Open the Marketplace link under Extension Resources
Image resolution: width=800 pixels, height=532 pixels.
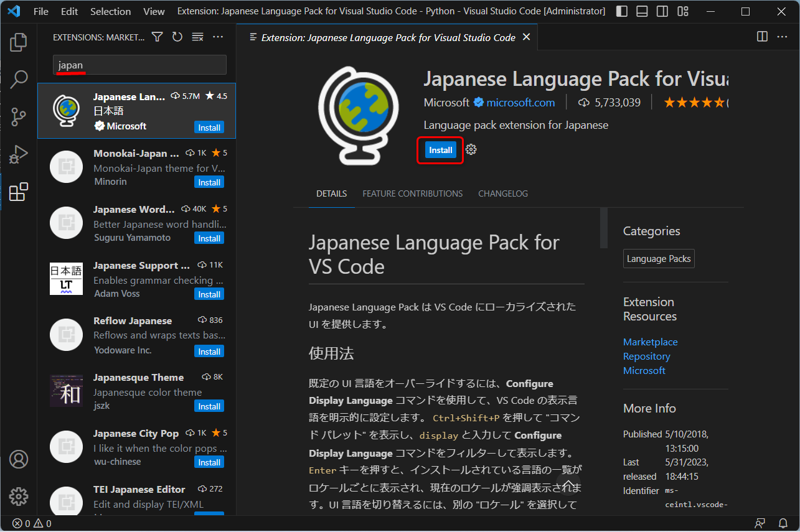[650, 342]
